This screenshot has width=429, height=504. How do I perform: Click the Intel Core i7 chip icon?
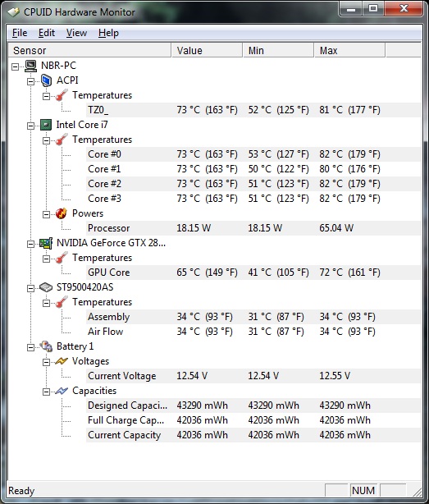coord(46,125)
